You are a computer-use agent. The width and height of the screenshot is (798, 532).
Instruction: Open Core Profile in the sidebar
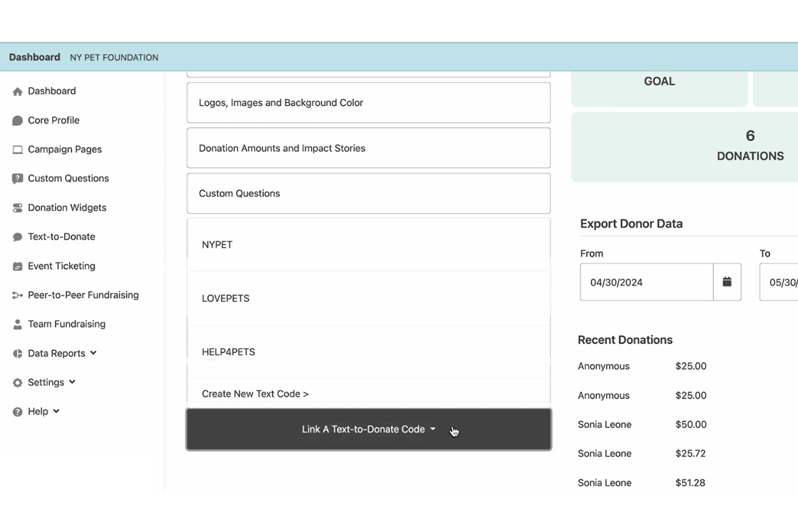(53, 120)
